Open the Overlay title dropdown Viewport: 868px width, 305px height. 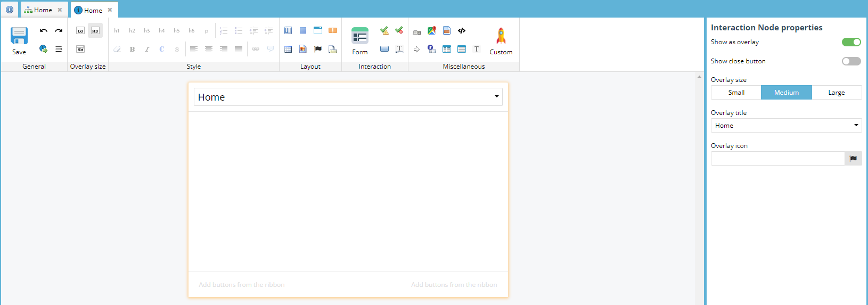click(x=786, y=126)
